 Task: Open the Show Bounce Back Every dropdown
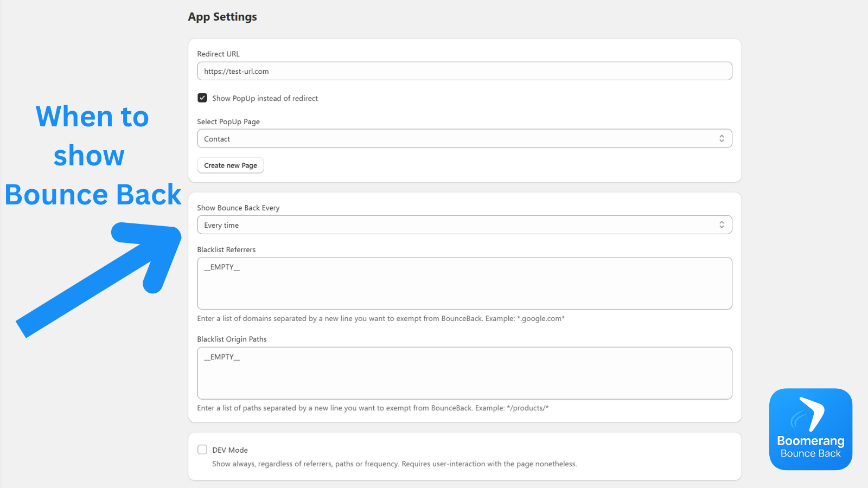coord(464,225)
